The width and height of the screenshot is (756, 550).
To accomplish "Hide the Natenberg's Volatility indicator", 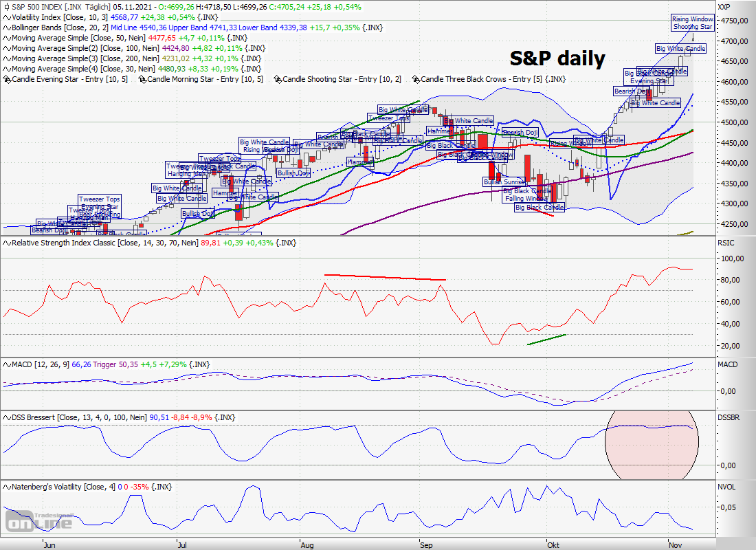I will tap(5, 486).
